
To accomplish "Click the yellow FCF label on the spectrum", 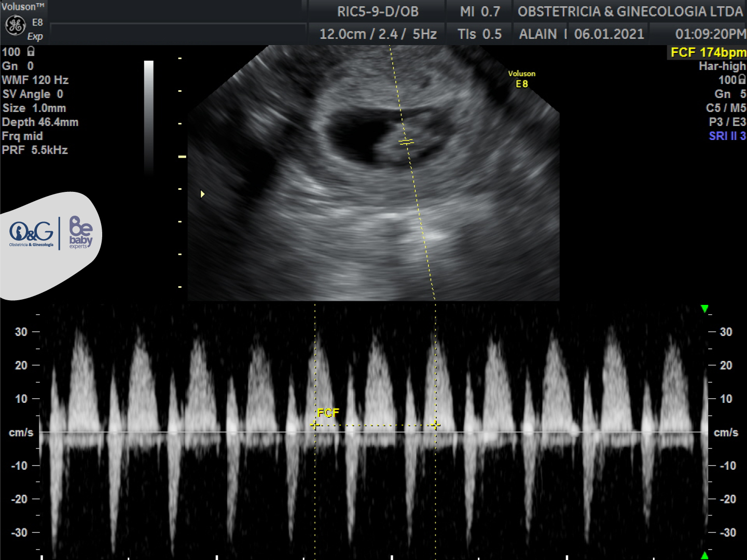I will (x=328, y=413).
